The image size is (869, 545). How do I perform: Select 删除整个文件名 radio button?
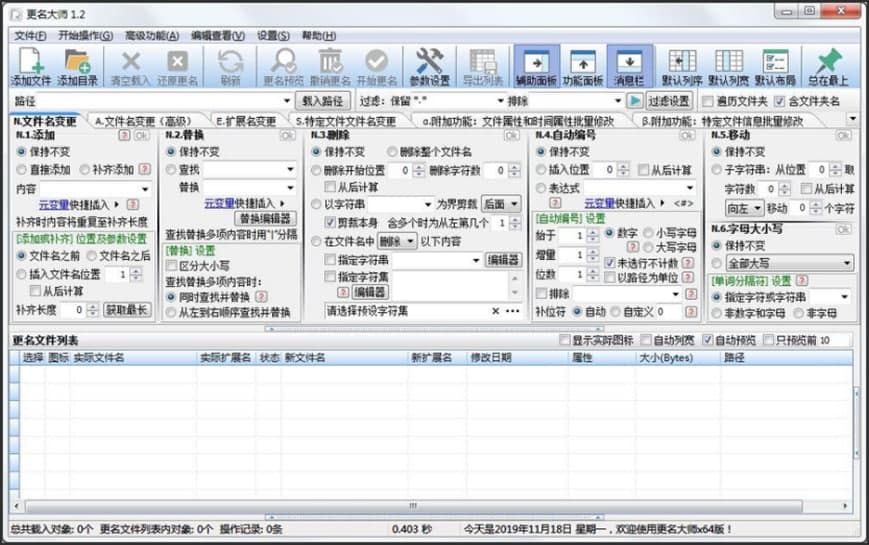[392, 152]
